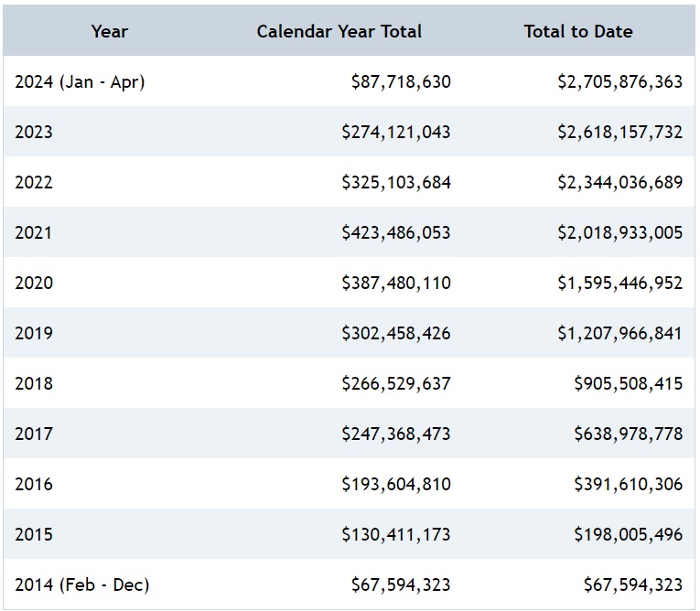Image resolution: width=700 pixels, height=611 pixels.
Task: Select the $423,486,053 cell for 2021
Action: [x=395, y=232]
